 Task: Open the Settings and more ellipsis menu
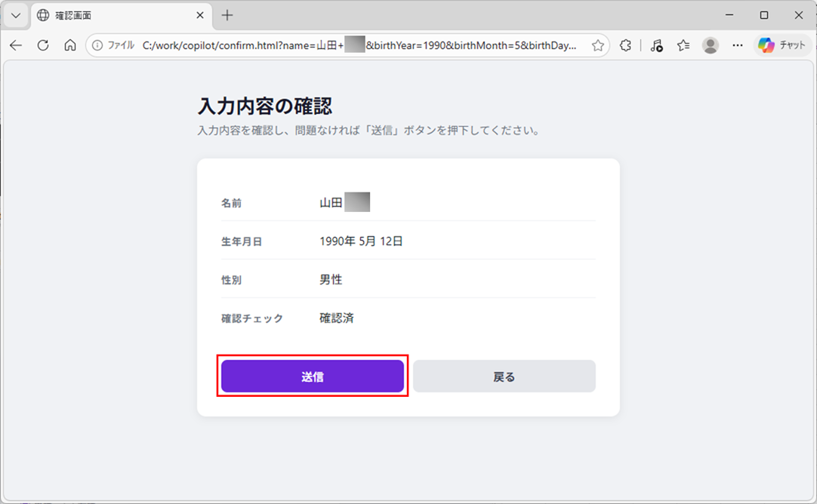tap(738, 45)
